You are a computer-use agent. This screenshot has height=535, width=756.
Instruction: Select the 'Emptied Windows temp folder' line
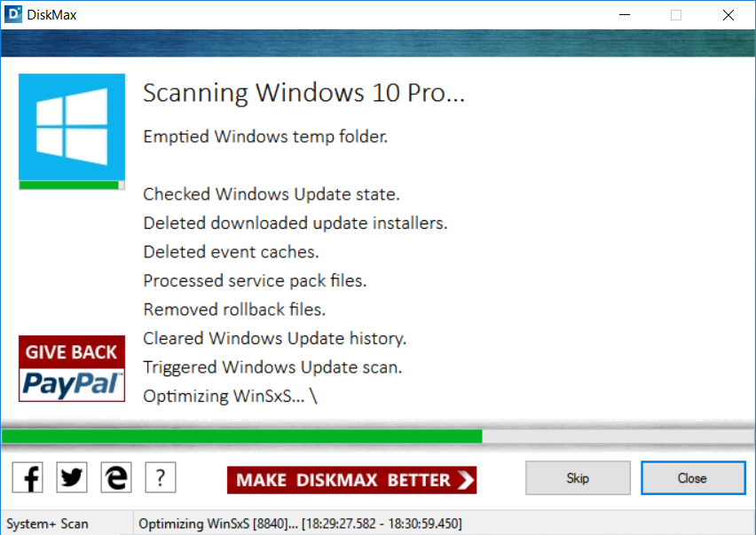265,137
